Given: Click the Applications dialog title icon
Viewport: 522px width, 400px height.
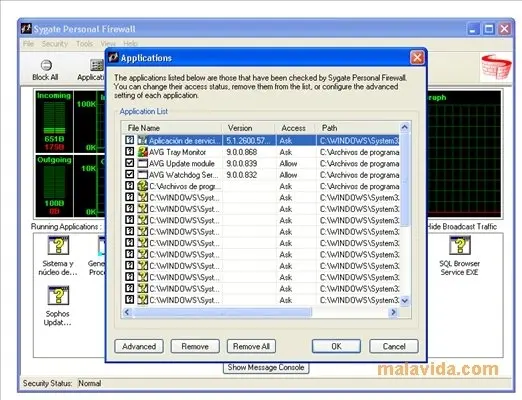Looking at the screenshot, I should [114, 58].
